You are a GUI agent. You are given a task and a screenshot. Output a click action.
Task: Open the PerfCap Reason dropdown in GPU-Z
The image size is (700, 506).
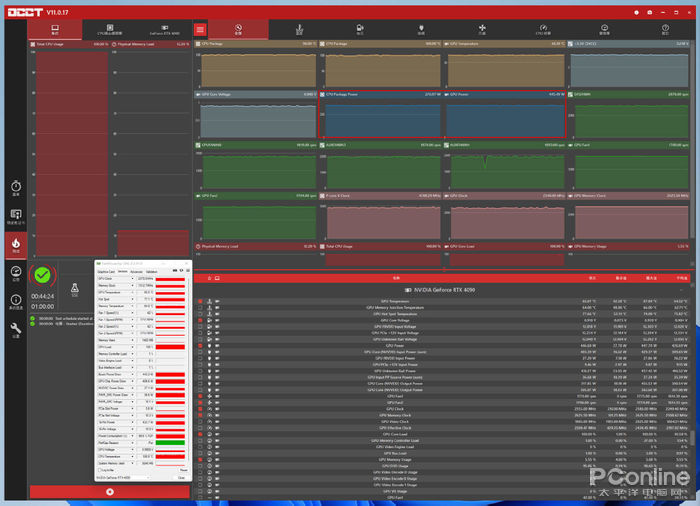pos(132,443)
